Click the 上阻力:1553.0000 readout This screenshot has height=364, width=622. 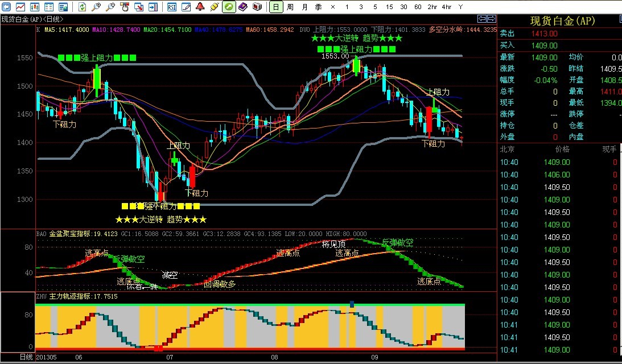(x=340, y=30)
